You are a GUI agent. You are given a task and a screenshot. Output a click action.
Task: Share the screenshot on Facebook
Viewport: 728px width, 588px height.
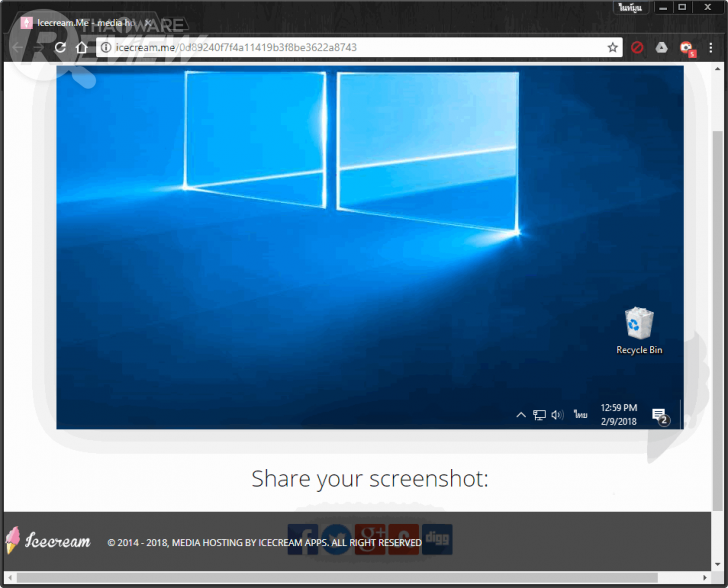click(303, 539)
